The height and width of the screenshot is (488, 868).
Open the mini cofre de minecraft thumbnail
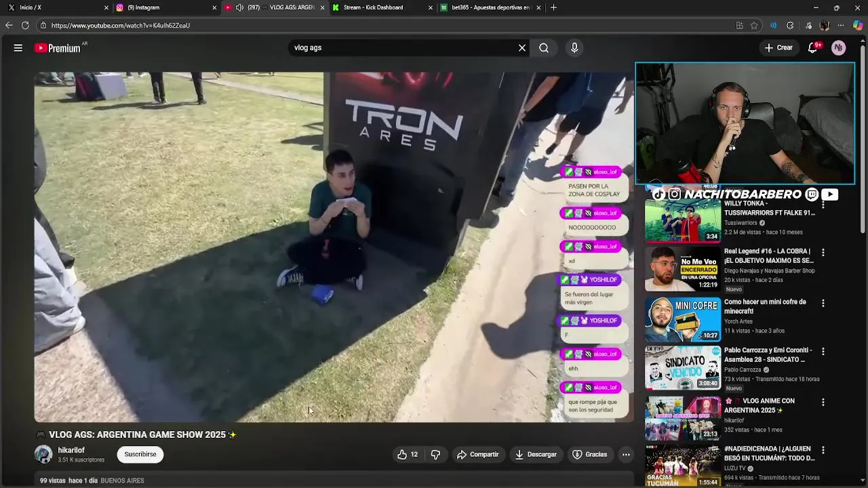pos(682,319)
